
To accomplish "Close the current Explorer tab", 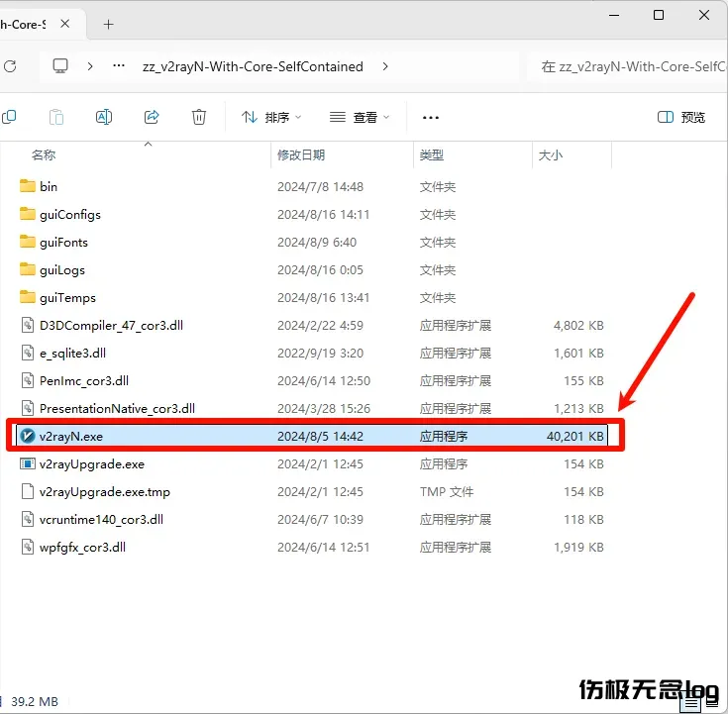I will [65, 24].
